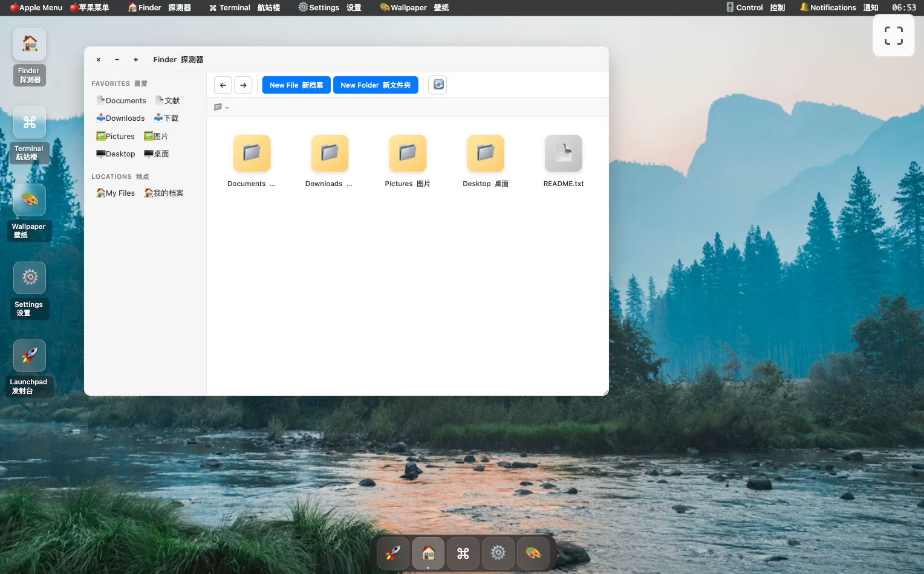Open the Downloads folder in file grid
This screenshot has height=574, width=924.
(329, 153)
